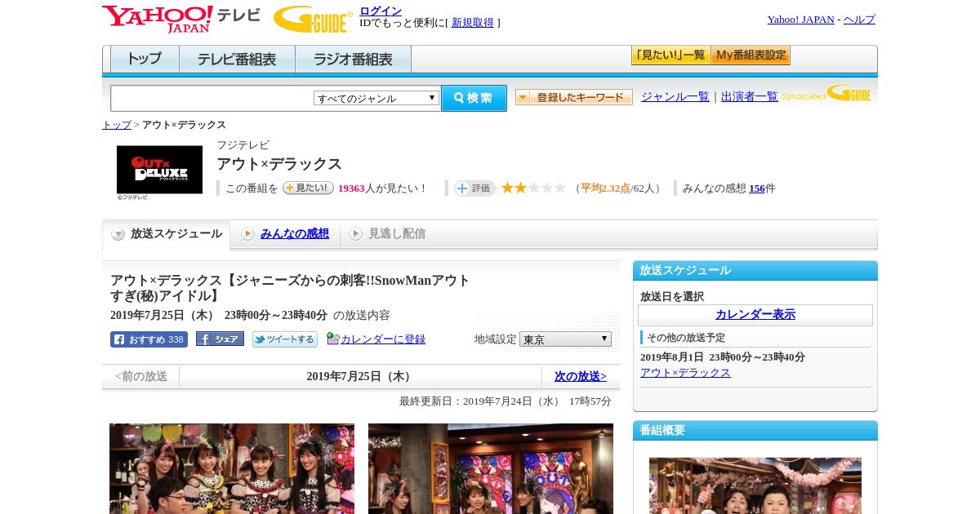This screenshot has width=980, height=514.
Task: Open the 番組概要 sidebar photo
Action: (x=755, y=485)
